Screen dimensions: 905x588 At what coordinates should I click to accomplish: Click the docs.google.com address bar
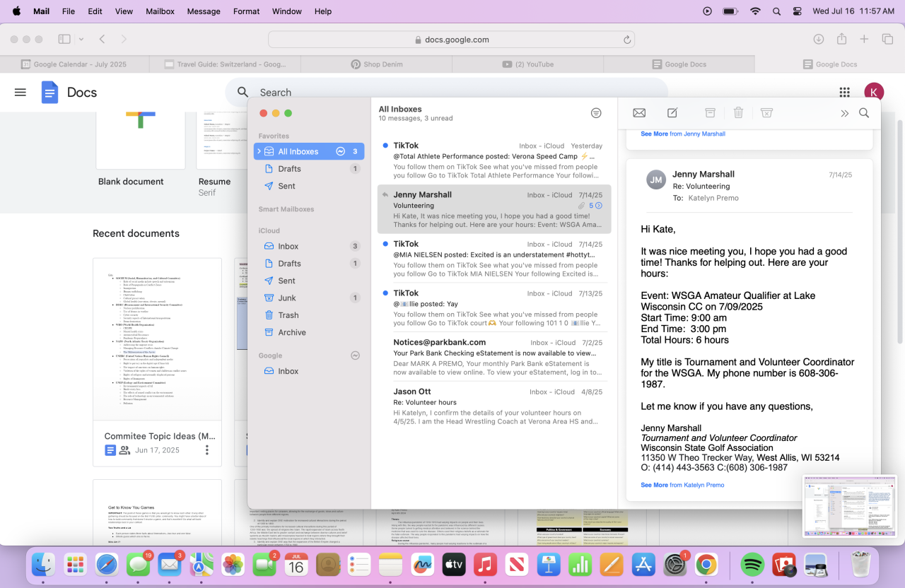click(x=452, y=40)
